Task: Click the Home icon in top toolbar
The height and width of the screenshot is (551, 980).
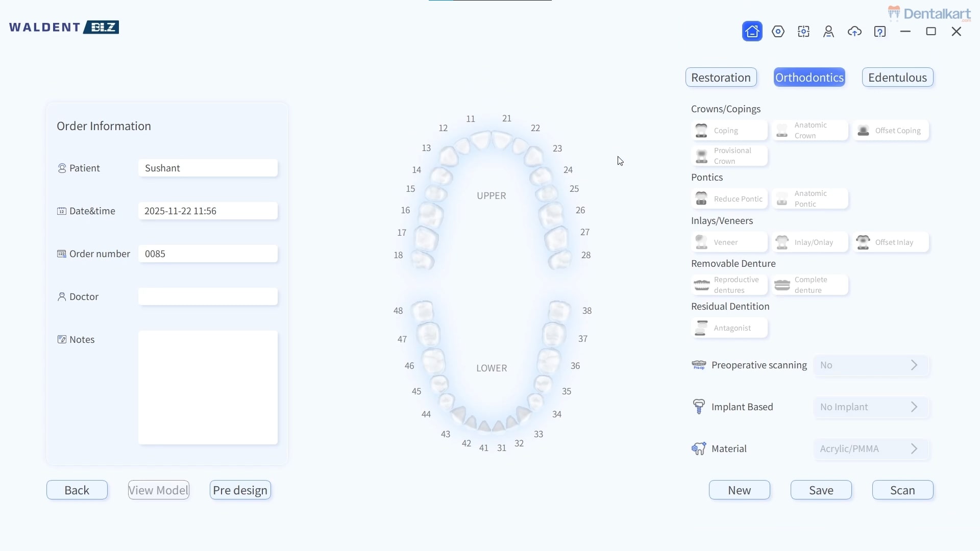Action: point(752,32)
